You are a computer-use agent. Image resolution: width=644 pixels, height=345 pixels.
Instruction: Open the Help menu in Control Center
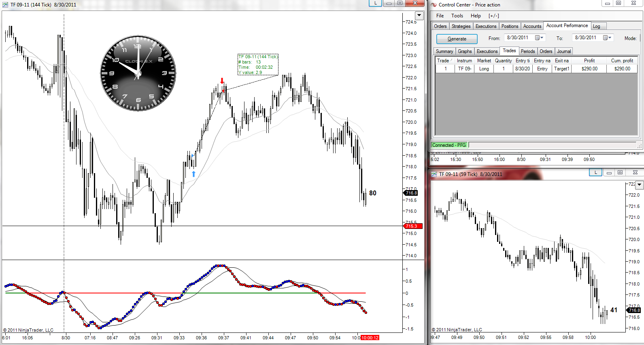[476, 16]
